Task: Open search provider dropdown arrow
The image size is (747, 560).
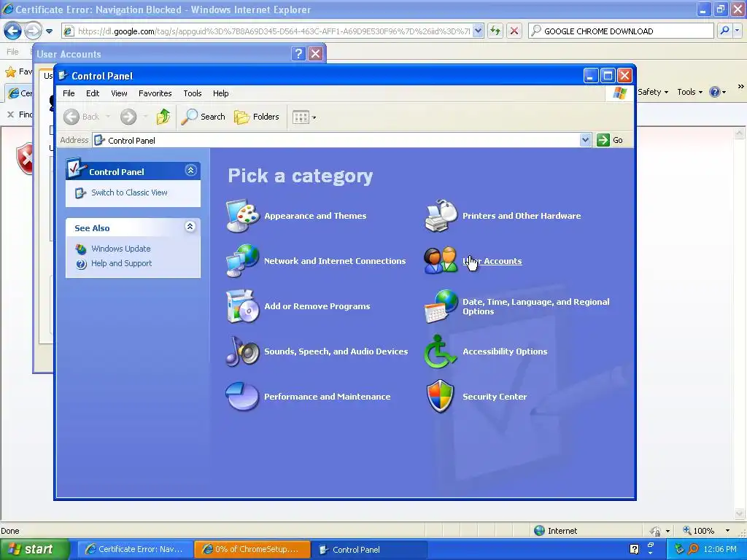Action: click(x=737, y=31)
